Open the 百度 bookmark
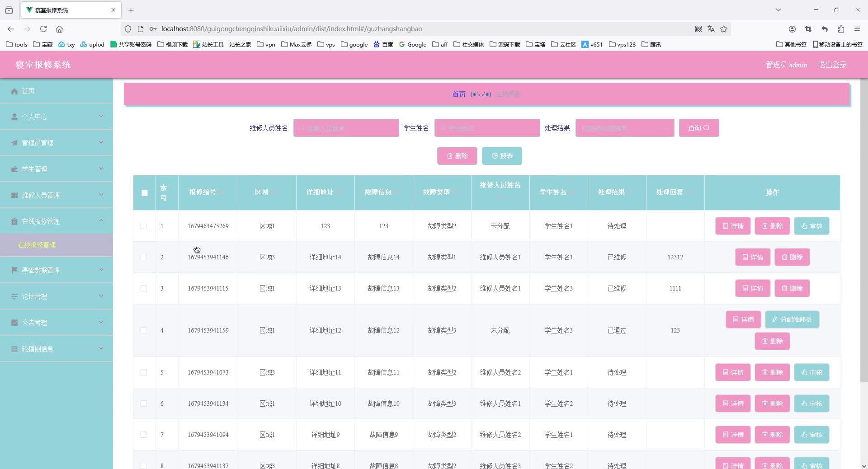 click(x=383, y=44)
